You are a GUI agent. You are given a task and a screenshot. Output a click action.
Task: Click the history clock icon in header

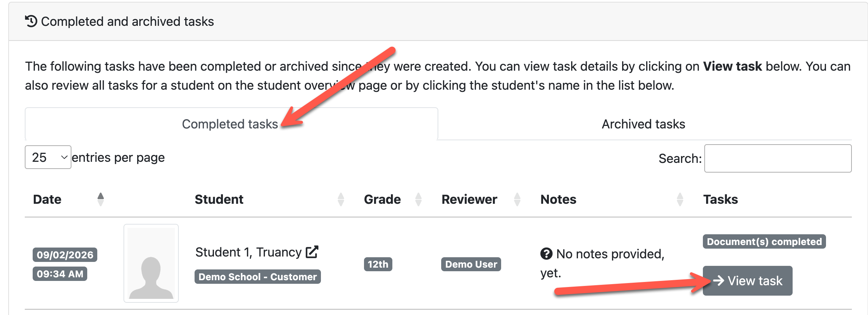pyautogui.click(x=31, y=21)
